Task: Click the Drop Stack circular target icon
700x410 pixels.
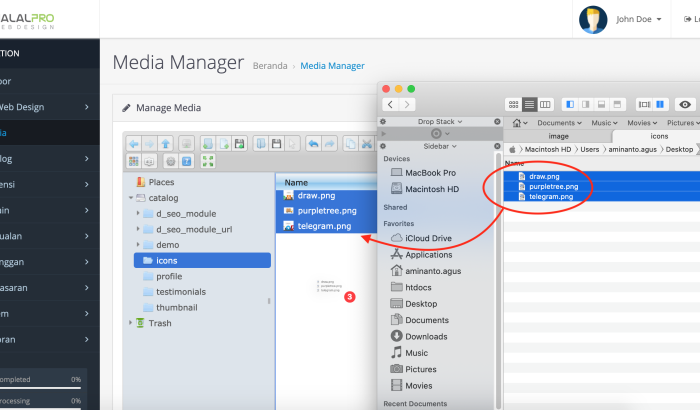Action: 436,134
